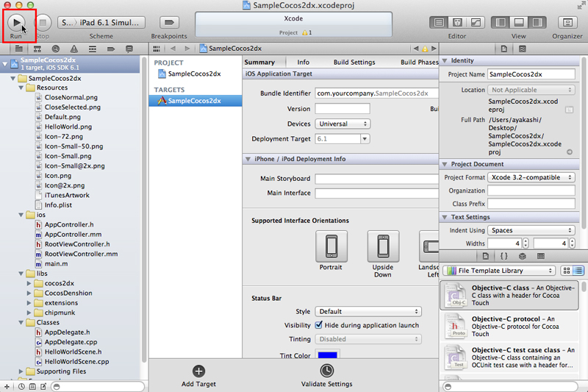Toggle the Utilities pane view button
Image resolution: width=588 pixels, height=392 pixels.
coord(537,23)
